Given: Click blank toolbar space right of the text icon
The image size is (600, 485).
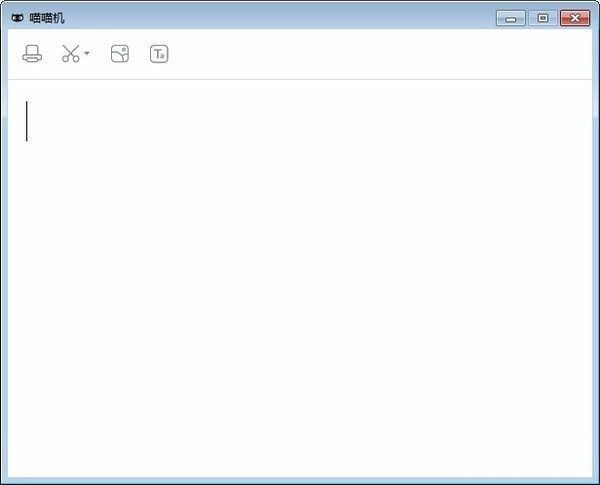Looking at the screenshot, I should coord(379,54).
